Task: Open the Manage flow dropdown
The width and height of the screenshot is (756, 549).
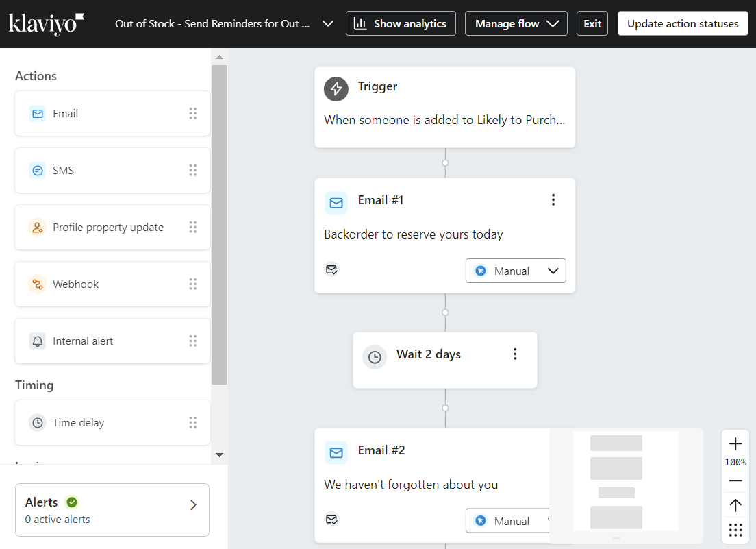Action: click(516, 23)
